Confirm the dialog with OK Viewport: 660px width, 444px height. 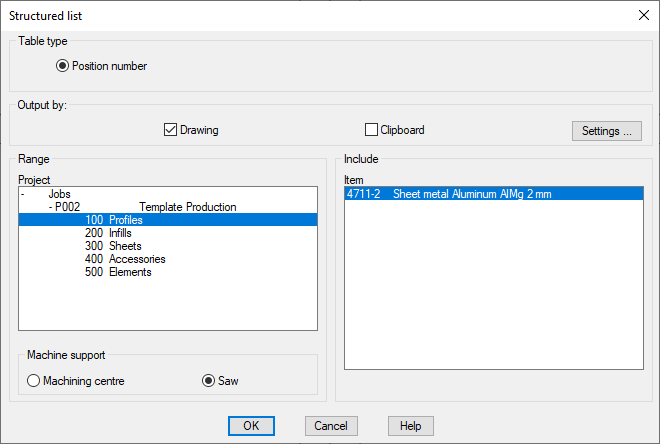click(x=251, y=426)
